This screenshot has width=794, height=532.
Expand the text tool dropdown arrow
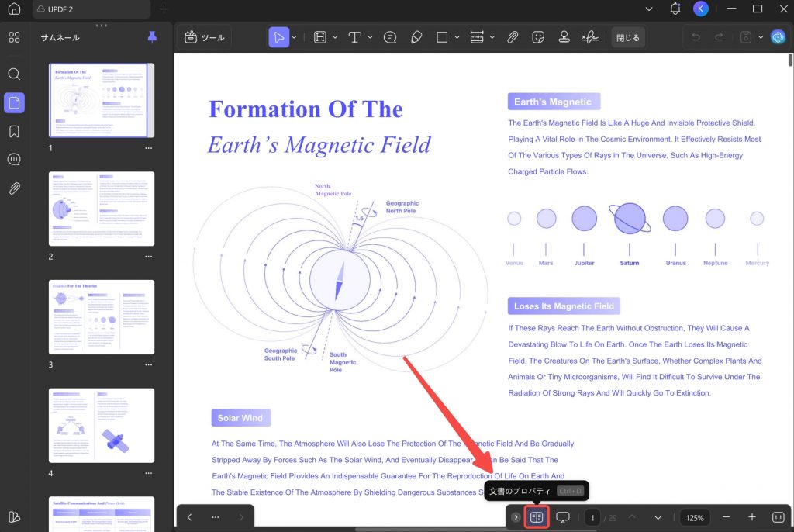(x=370, y=37)
